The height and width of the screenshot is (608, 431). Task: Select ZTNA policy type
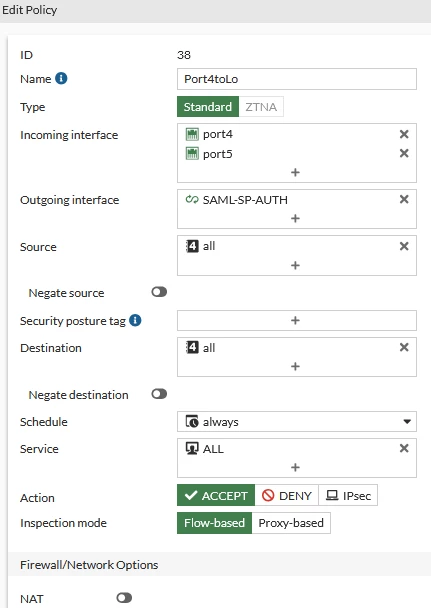point(261,107)
